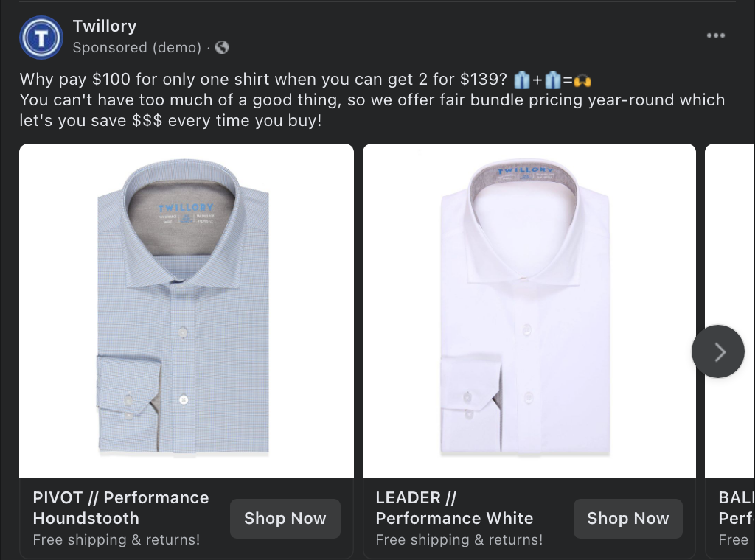Click Shop Now for LEADER White
This screenshot has width=755, height=560.
(x=627, y=518)
